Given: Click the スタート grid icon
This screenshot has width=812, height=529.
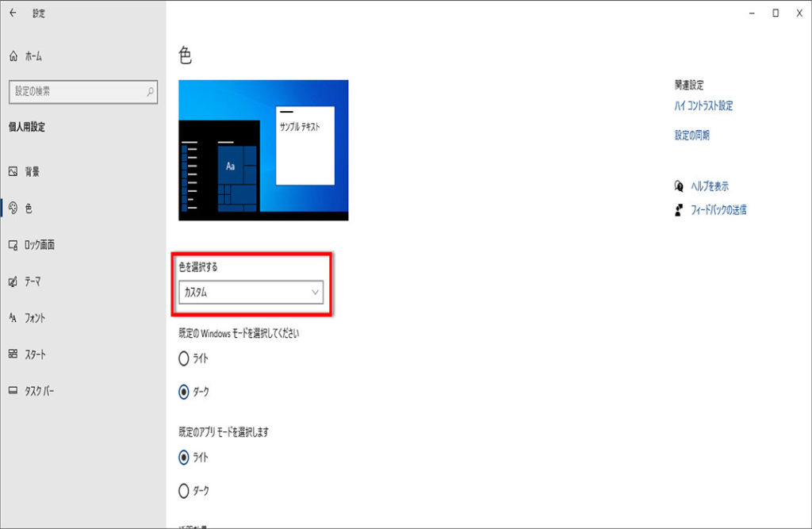Looking at the screenshot, I should pyautogui.click(x=13, y=355).
